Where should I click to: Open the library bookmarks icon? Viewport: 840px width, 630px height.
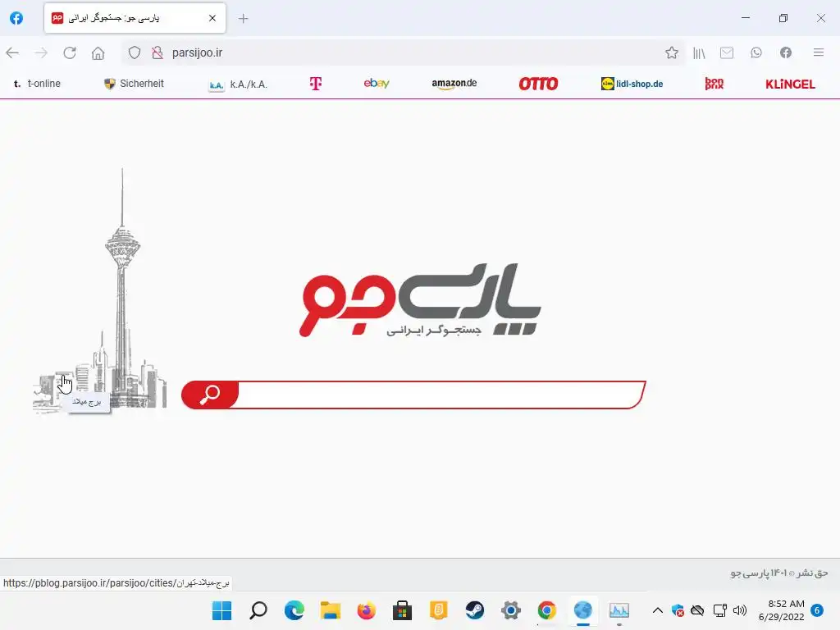[699, 52]
